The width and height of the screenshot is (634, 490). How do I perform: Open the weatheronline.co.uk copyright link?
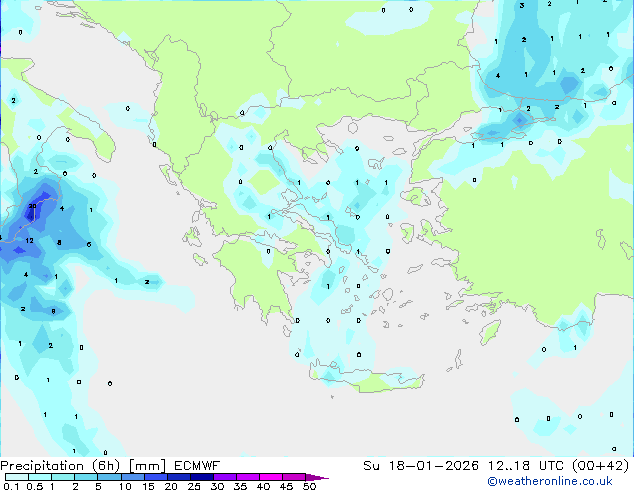[550, 481]
